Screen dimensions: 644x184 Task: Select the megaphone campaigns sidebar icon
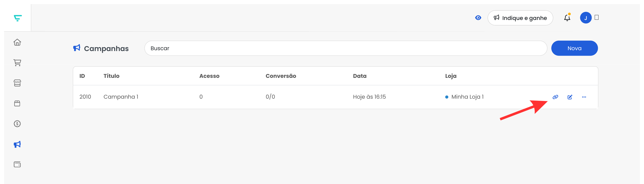(17, 144)
